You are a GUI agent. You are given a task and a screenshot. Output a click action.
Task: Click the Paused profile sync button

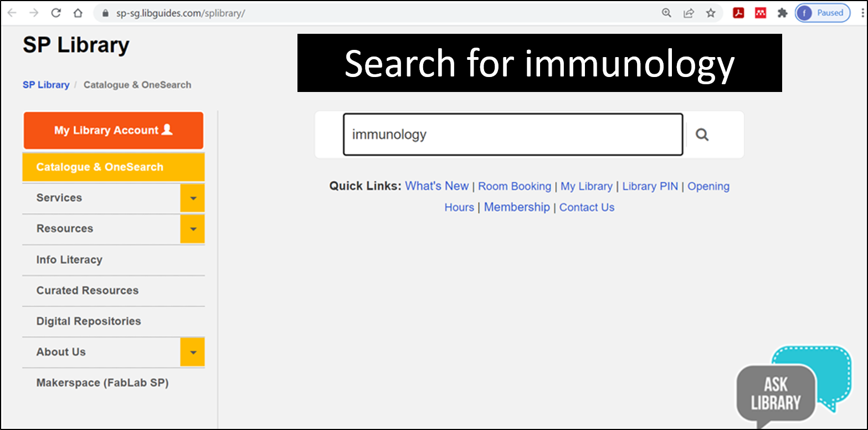822,13
